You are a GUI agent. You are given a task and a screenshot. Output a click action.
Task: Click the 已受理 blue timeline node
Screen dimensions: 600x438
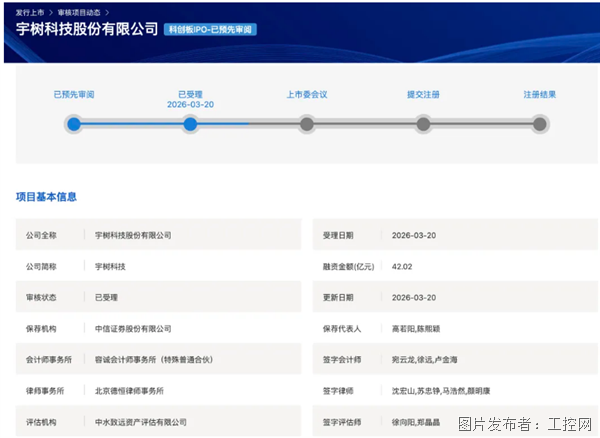click(x=190, y=125)
